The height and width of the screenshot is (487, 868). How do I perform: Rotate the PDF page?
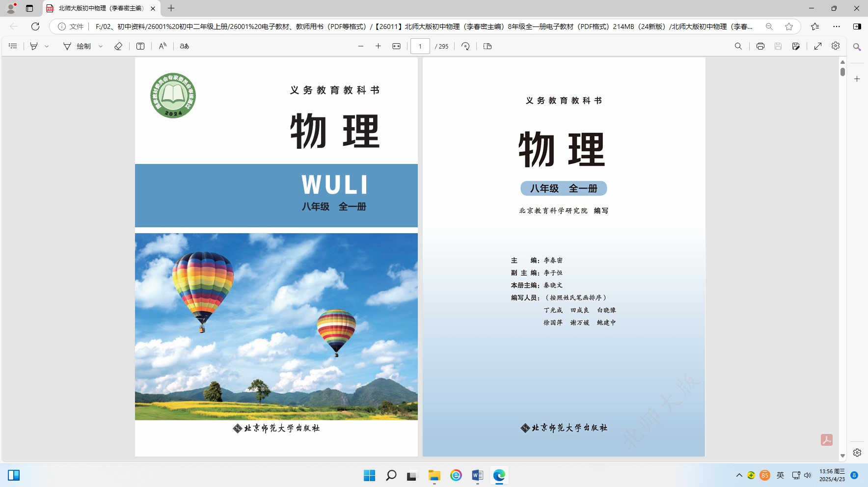pos(465,46)
